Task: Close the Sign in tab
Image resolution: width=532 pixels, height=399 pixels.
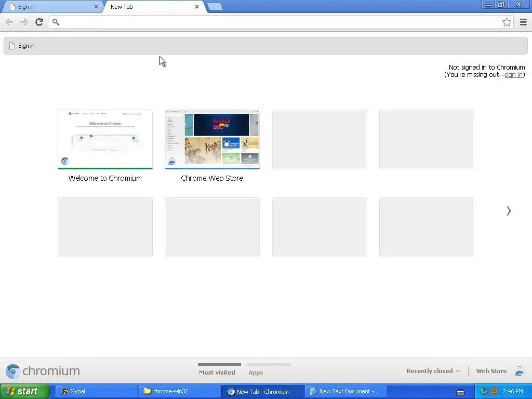Action: click(x=96, y=7)
